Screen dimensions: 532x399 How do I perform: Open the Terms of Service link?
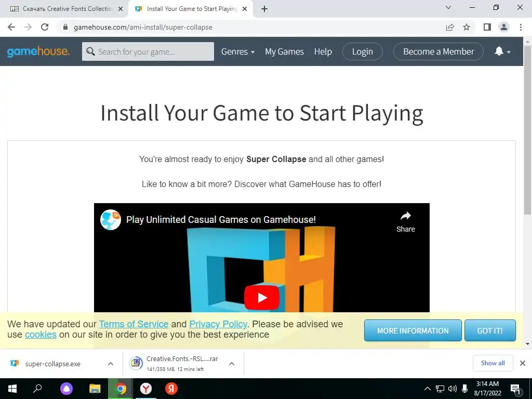[134, 324]
